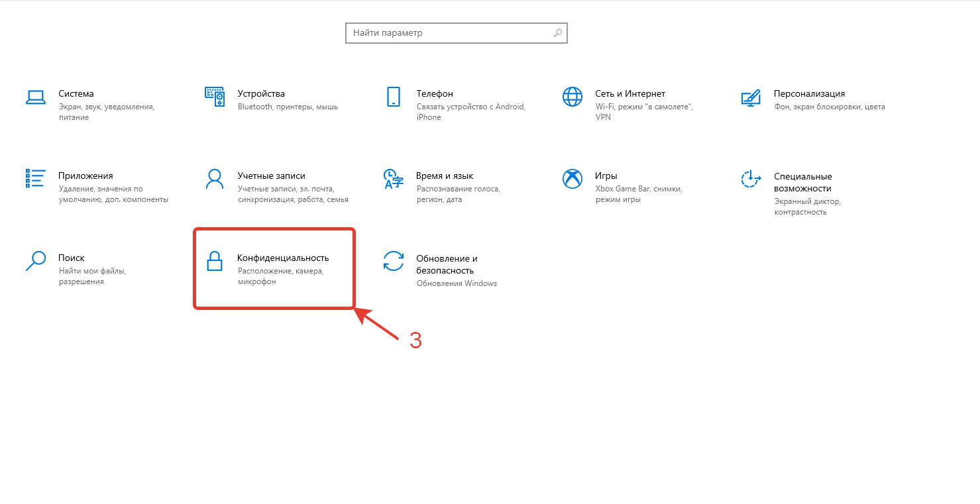Image resolution: width=980 pixels, height=504 pixels.
Task: Click the Персонализация monitor and brush icon
Action: tap(751, 97)
